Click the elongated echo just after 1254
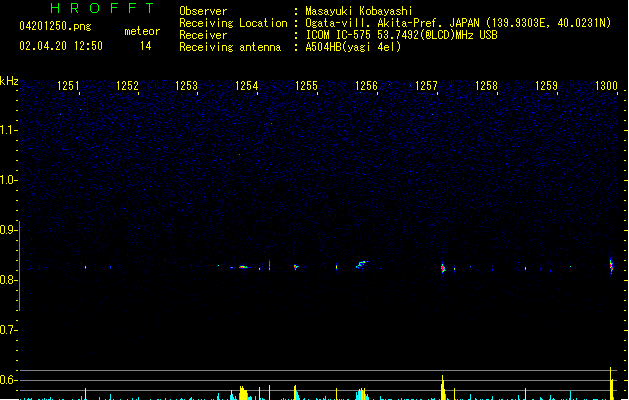The image size is (629, 400). [241, 267]
